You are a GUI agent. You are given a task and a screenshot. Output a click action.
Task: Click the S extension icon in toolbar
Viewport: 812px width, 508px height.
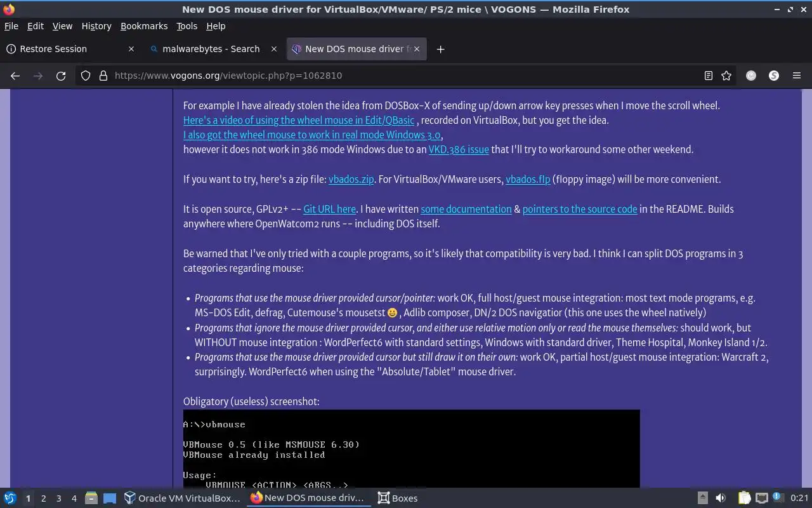(x=774, y=76)
